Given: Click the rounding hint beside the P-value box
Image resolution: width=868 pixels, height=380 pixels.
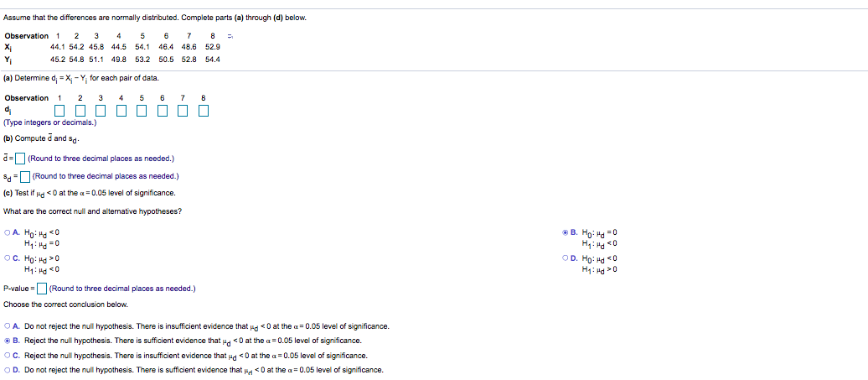Looking at the screenshot, I should tap(121, 289).
